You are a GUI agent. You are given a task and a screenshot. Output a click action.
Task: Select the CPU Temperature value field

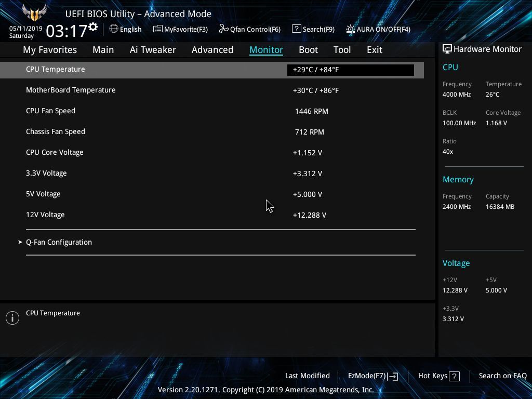click(x=351, y=70)
